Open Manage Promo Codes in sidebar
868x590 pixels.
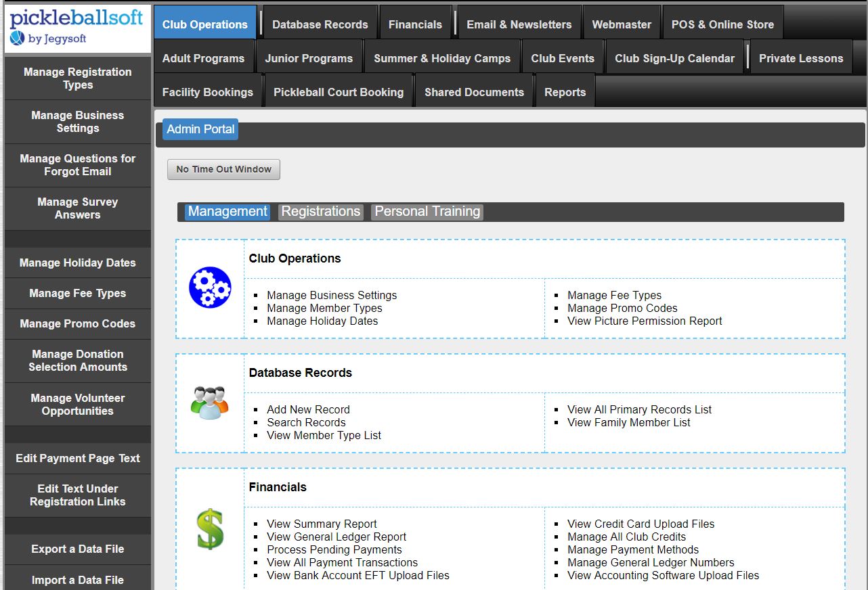point(78,323)
